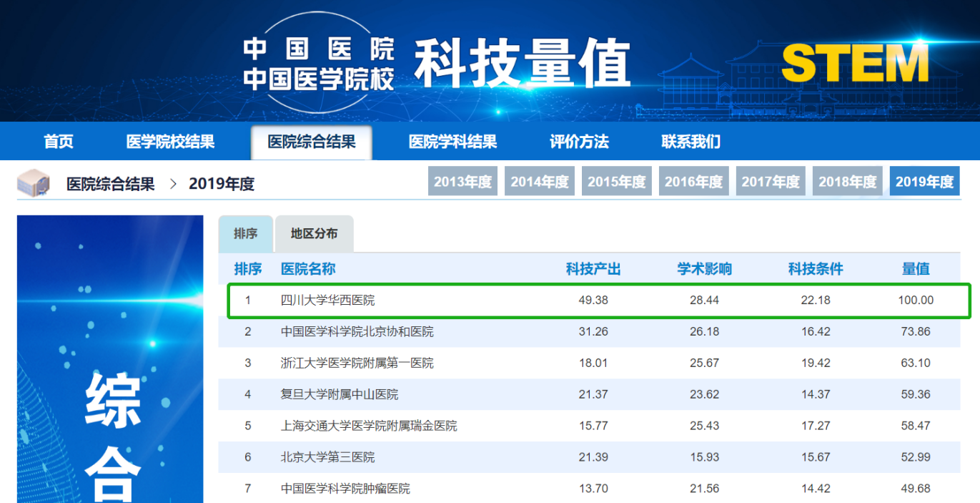This screenshot has height=503, width=980.
Task: Select the 2016年度 year button
Action: coord(694,181)
